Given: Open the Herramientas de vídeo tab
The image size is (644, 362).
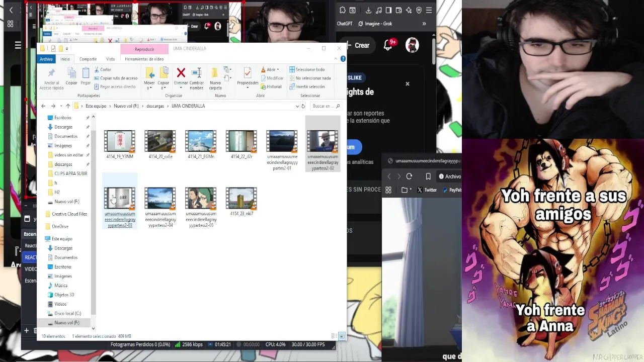Looking at the screenshot, I should tap(144, 59).
